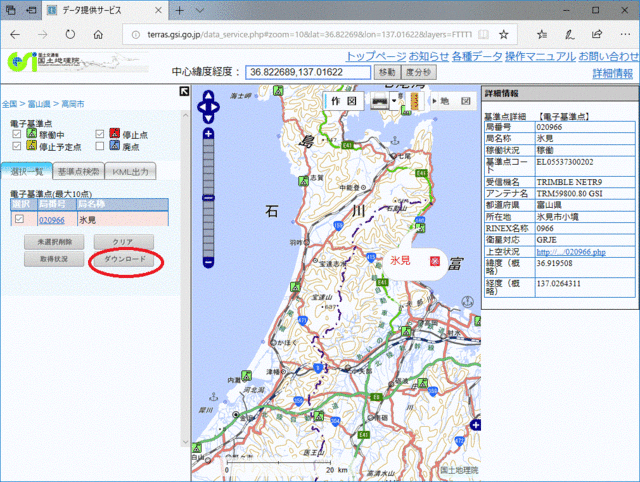The image size is (640, 482).
Task: Click the overview map plus button at map edge
Action: [x=475, y=425]
